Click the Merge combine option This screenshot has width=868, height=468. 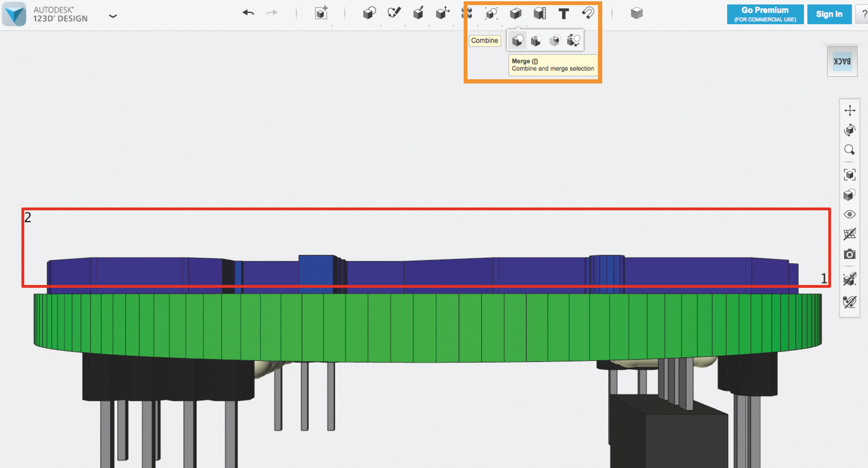(x=517, y=41)
